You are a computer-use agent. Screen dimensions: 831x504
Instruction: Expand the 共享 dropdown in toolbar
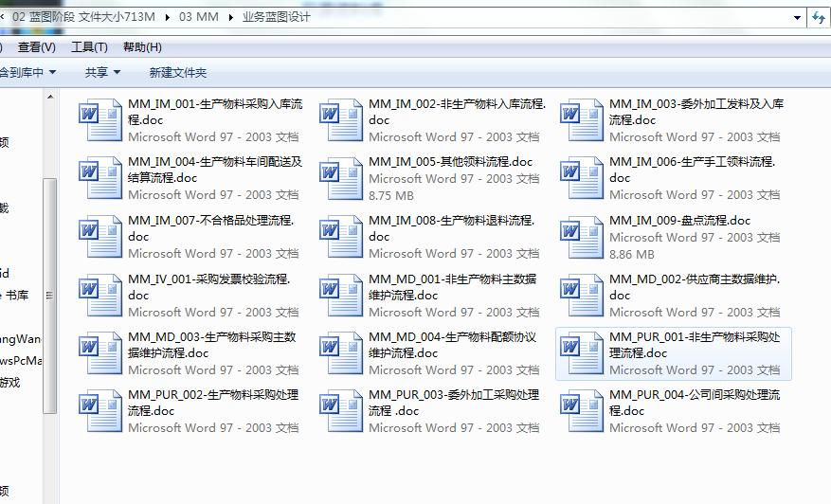[102, 72]
